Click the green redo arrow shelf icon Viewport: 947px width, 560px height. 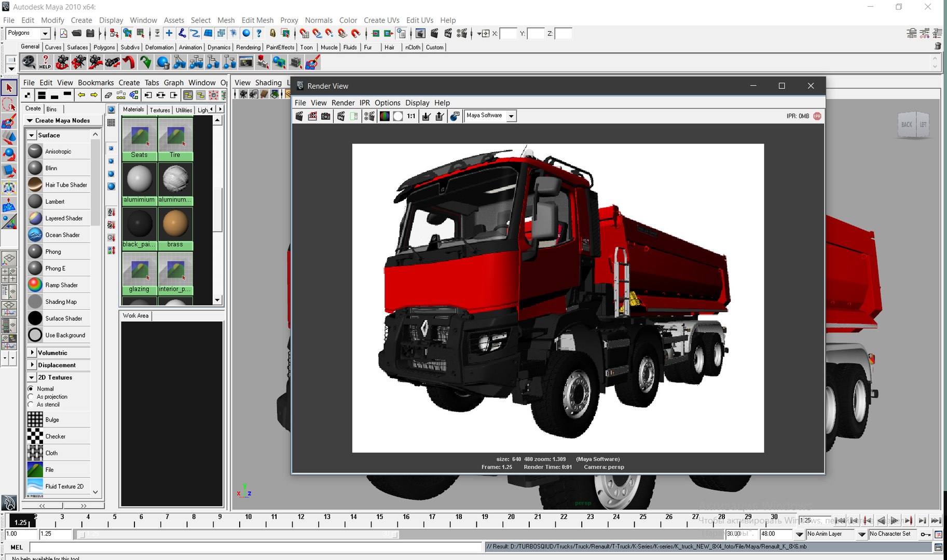tap(146, 63)
